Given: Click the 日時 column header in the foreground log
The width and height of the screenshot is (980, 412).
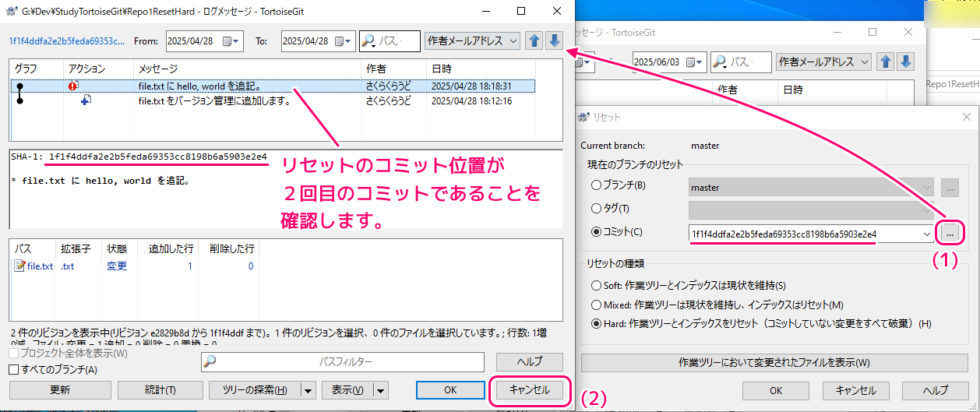Looking at the screenshot, I should pyautogui.click(x=442, y=69).
